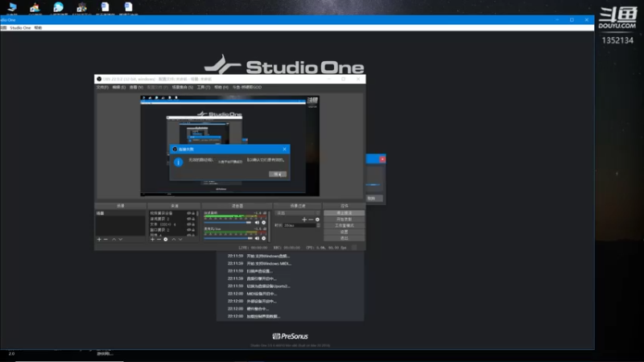The width and height of the screenshot is (644, 362).
Task: Move the selected source down in the list
Action: 180,239
